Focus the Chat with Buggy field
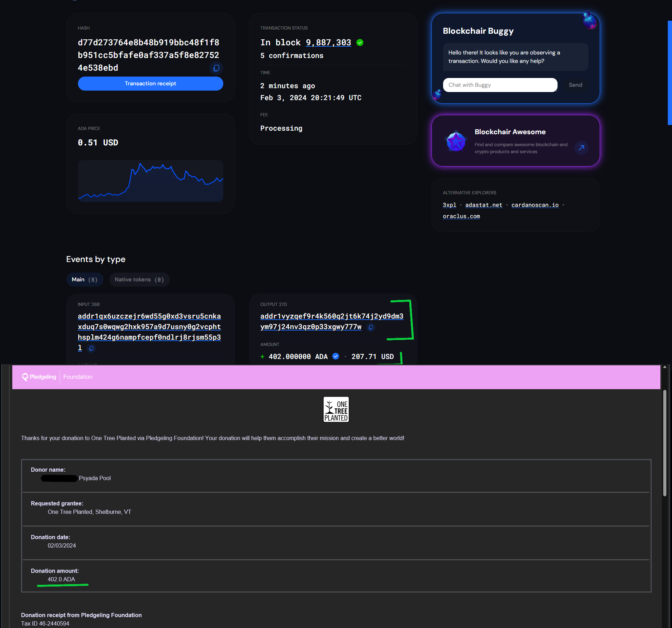 pos(500,85)
